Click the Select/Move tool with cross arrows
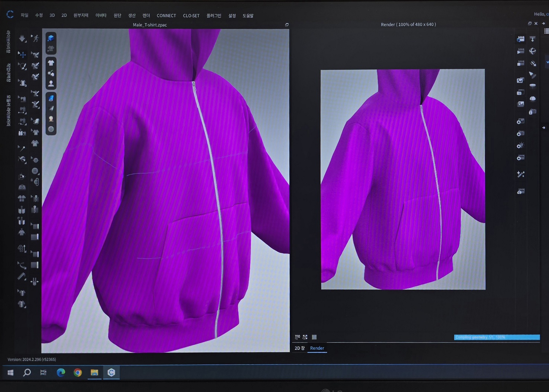The width and height of the screenshot is (549, 392). [x=22, y=55]
